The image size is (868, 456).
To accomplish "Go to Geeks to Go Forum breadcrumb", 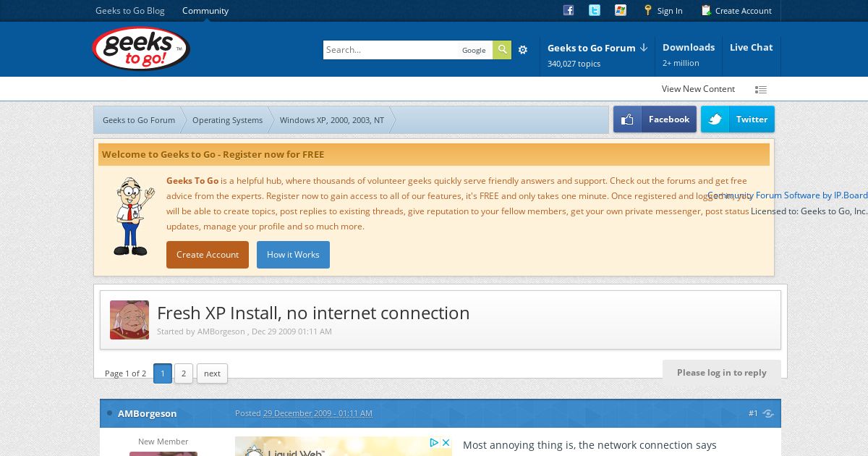I will (x=139, y=120).
